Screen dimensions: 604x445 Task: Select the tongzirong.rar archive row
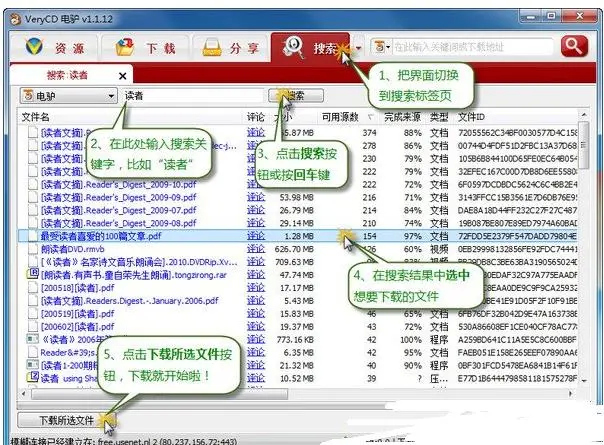134,275
